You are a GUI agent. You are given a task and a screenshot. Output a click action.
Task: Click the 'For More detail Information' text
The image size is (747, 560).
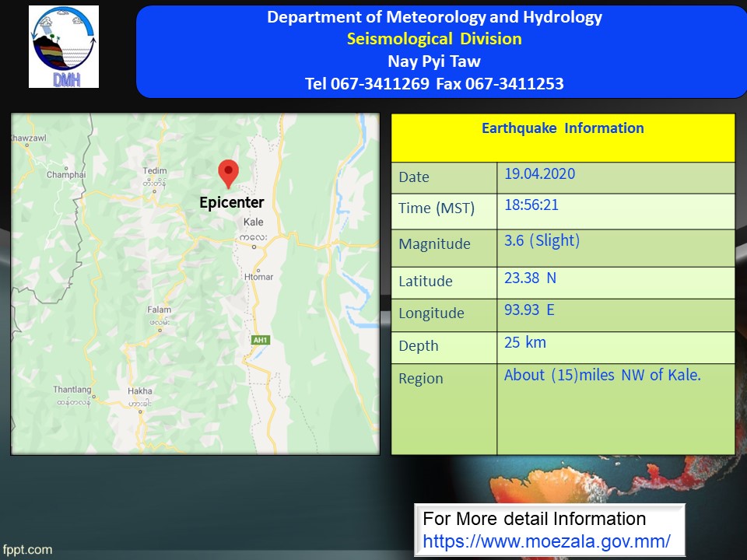coord(534,519)
